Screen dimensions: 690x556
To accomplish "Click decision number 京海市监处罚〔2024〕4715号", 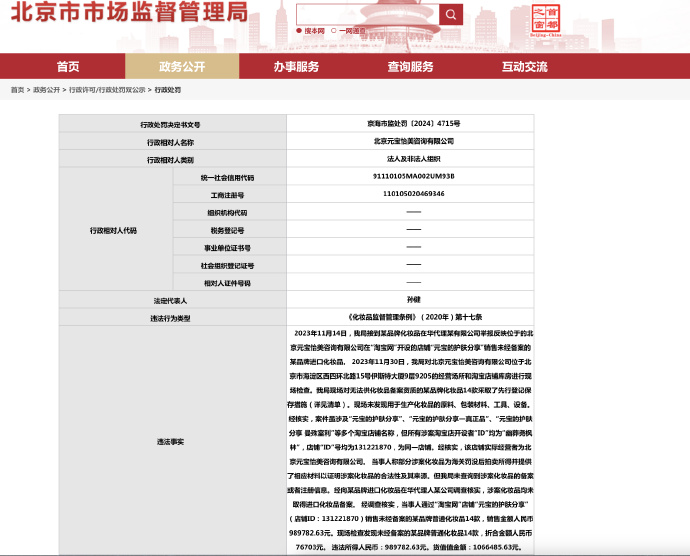I will [413, 124].
